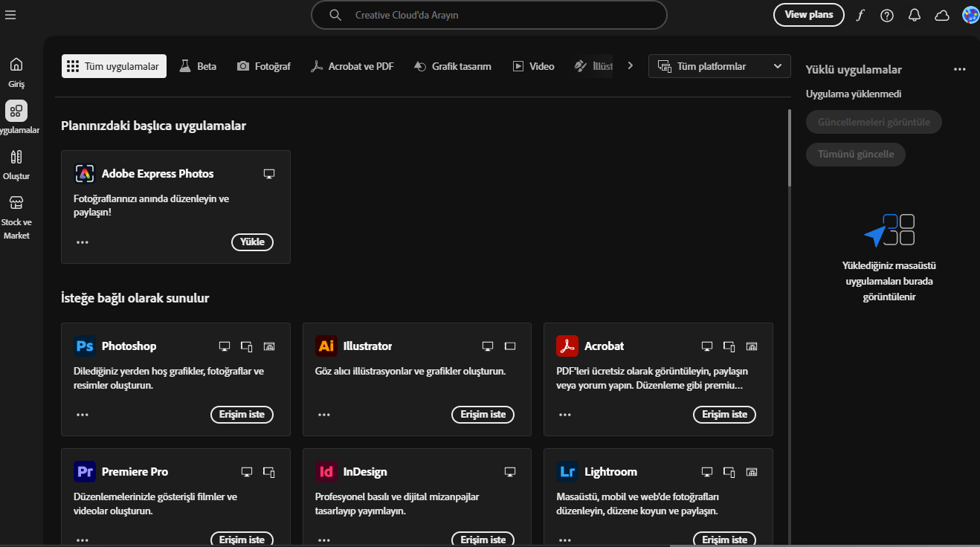Click the Premiere Pro app icon

85,472
